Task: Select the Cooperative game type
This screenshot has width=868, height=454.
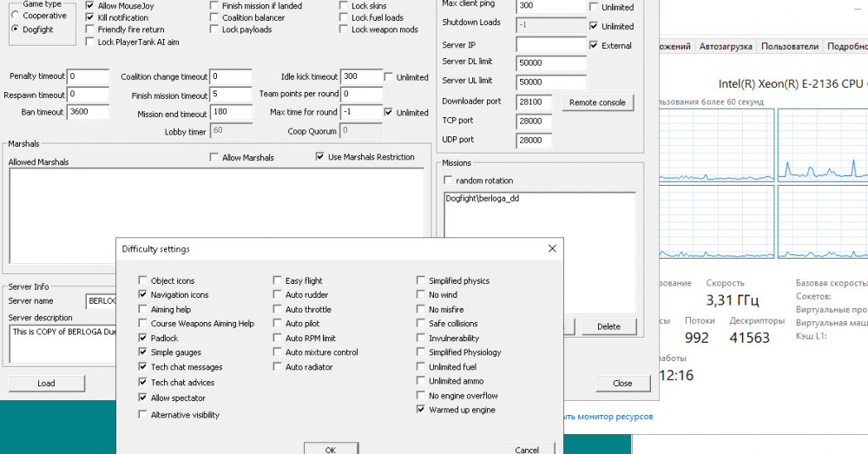Action: (x=16, y=16)
